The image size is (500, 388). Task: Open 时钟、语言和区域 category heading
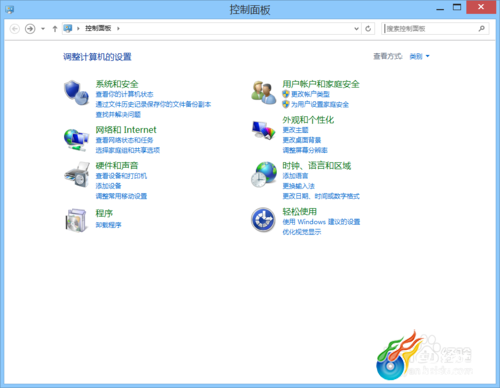[317, 165]
